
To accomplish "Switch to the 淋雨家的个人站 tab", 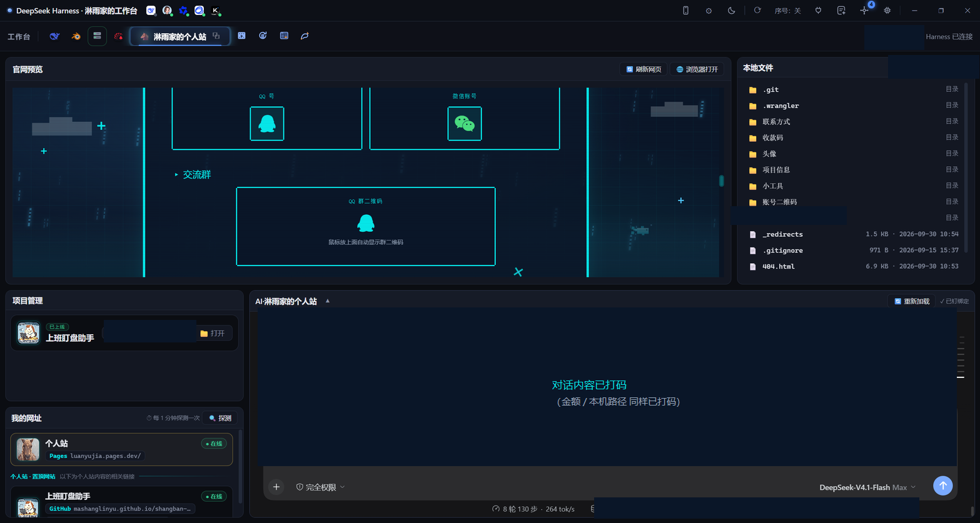I will (x=179, y=36).
